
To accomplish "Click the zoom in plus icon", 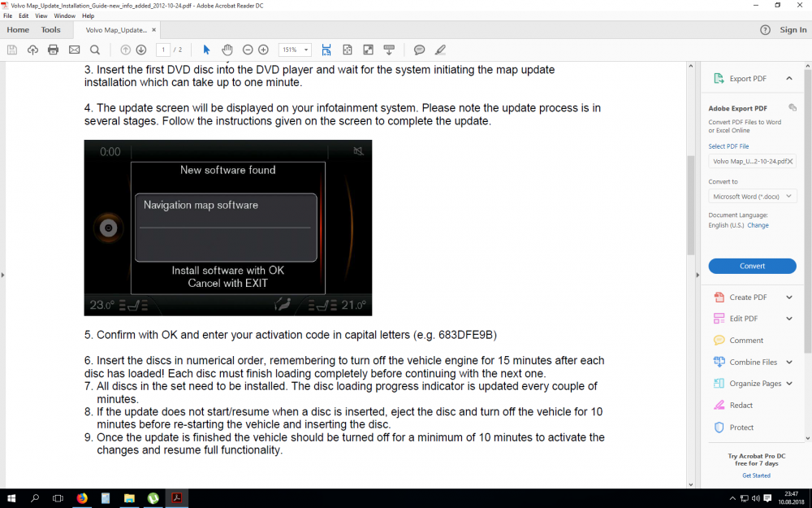I will pyautogui.click(x=263, y=50).
